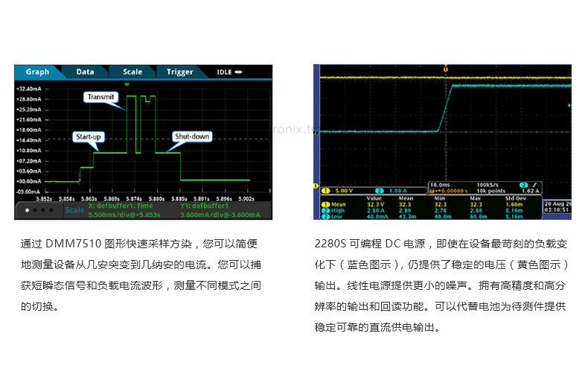Screen dimensions: 588x383
Task: Select the Scale tab
Action: click(132, 72)
